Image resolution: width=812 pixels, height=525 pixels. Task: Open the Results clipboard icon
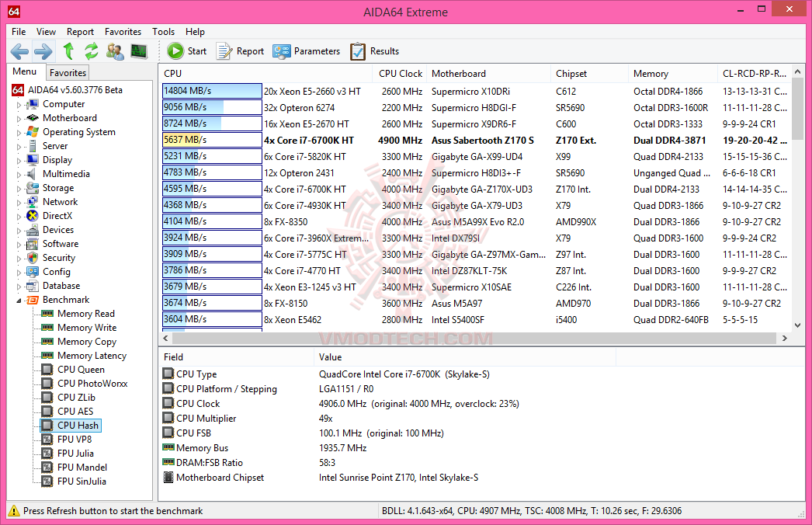[374, 51]
